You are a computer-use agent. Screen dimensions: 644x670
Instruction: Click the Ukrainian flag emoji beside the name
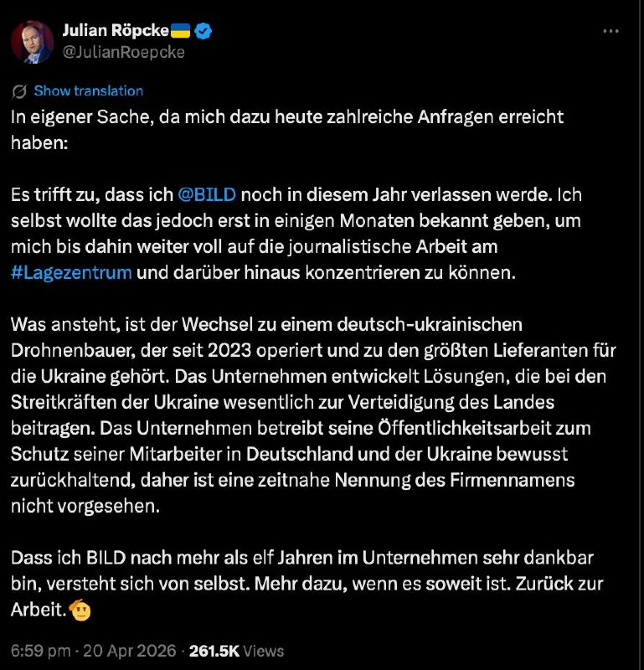(x=181, y=32)
